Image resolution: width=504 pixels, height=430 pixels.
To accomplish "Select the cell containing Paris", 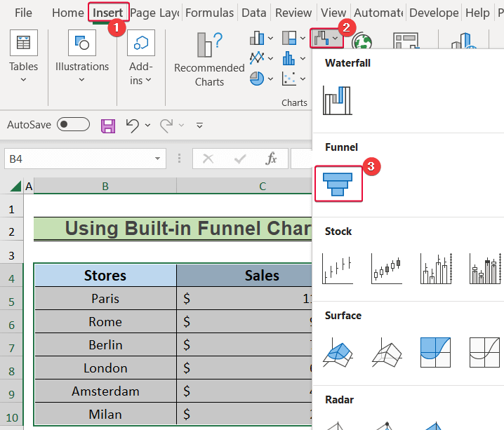I will pos(105,298).
